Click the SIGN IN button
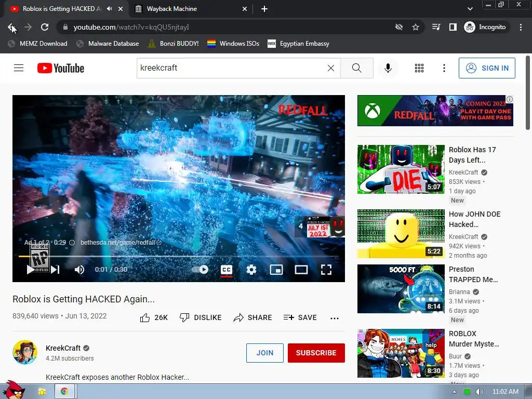This screenshot has height=399, width=532. (x=487, y=68)
